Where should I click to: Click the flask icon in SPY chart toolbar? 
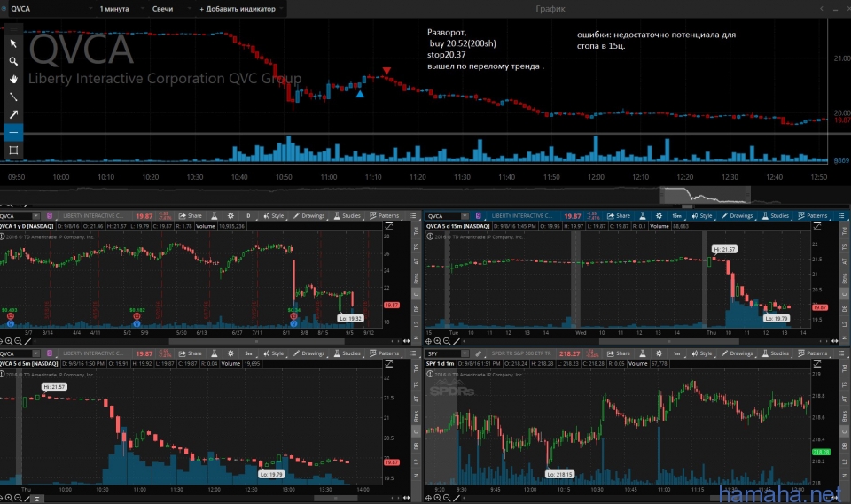click(643, 353)
